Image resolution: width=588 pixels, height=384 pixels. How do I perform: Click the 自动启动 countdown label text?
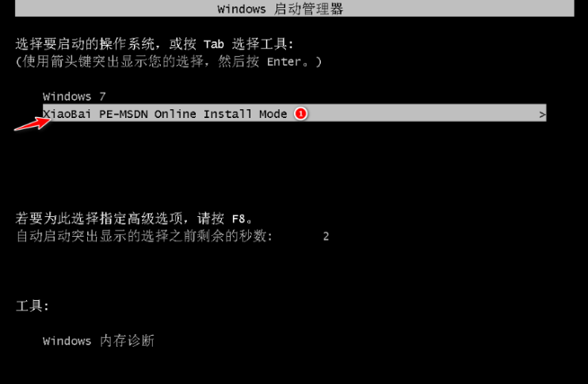(144, 236)
